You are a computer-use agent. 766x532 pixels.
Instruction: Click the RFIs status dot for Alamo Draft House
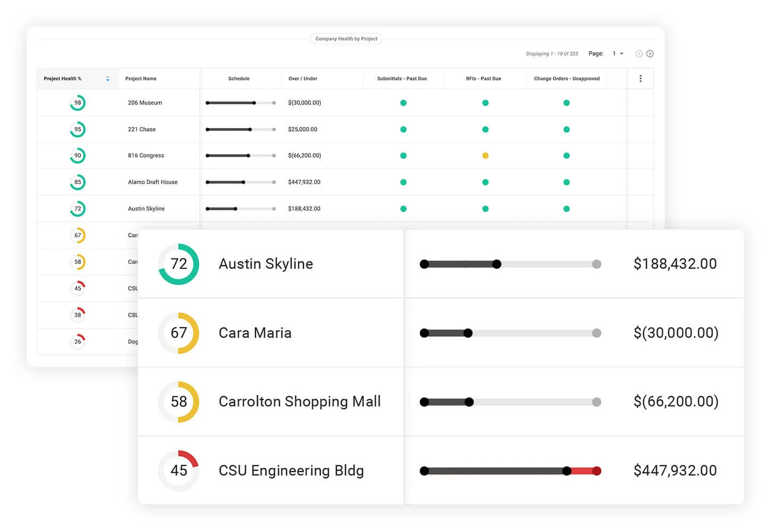[x=485, y=182]
